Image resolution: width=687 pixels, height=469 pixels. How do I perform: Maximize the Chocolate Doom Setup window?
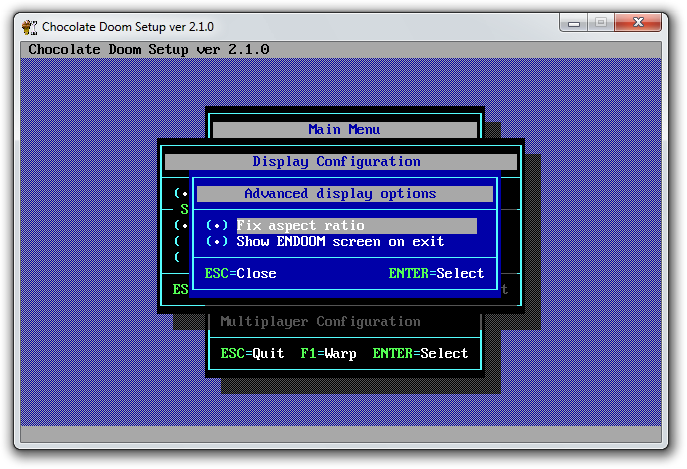point(602,21)
